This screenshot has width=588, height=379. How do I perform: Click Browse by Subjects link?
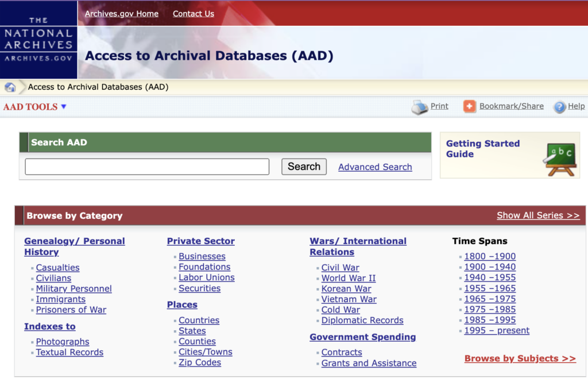520,358
